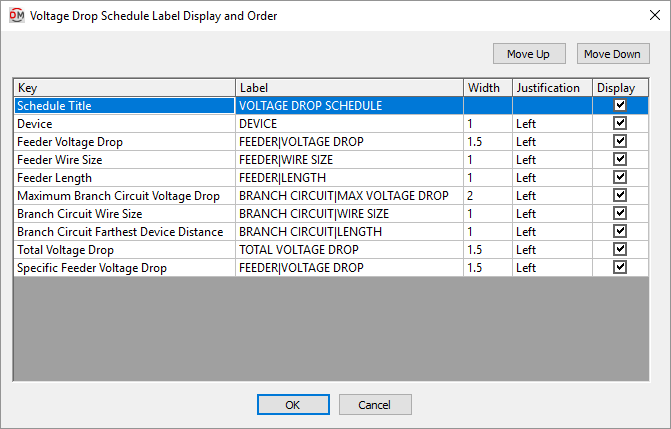Open Justification cell for Total Voltage Drop
671x429 pixels.
click(x=552, y=250)
